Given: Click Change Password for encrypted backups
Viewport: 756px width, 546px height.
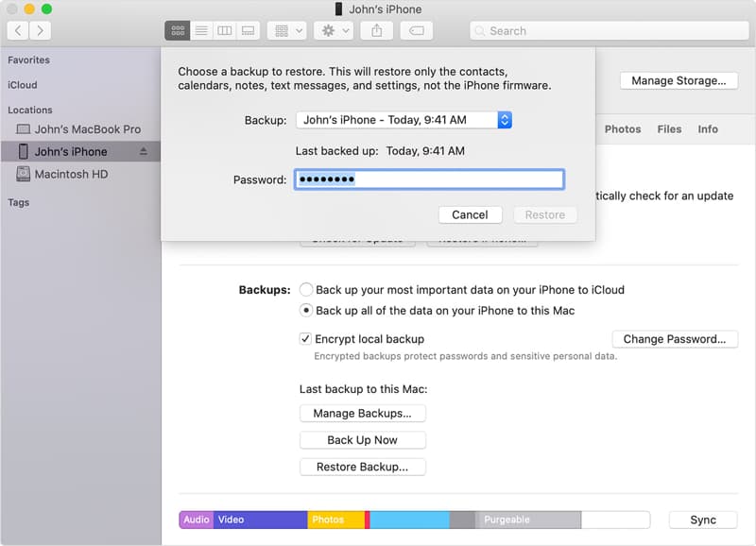Looking at the screenshot, I should (676, 338).
